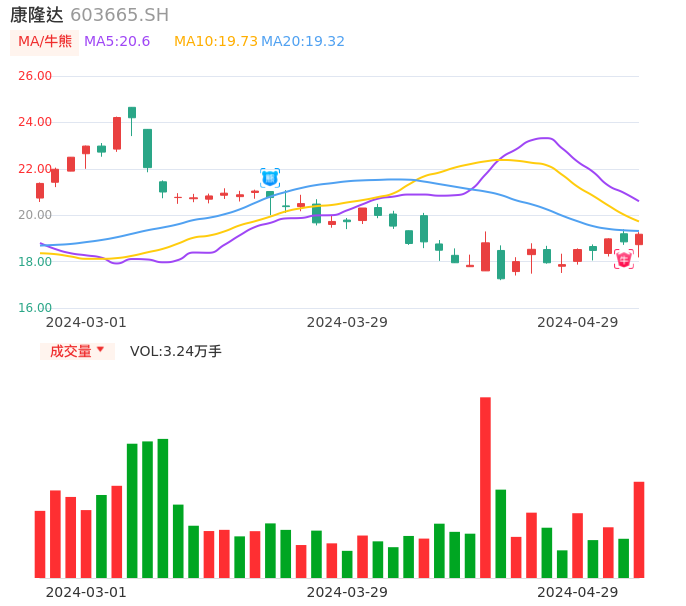Select the MA/牛熊 indicator tab
The height and width of the screenshot is (606, 686).
coord(45,42)
